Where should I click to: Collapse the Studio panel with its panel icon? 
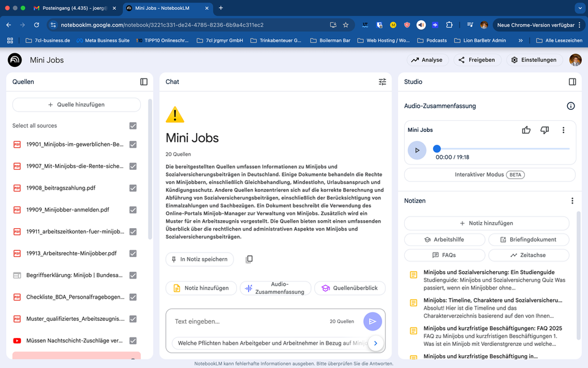click(572, 82)
